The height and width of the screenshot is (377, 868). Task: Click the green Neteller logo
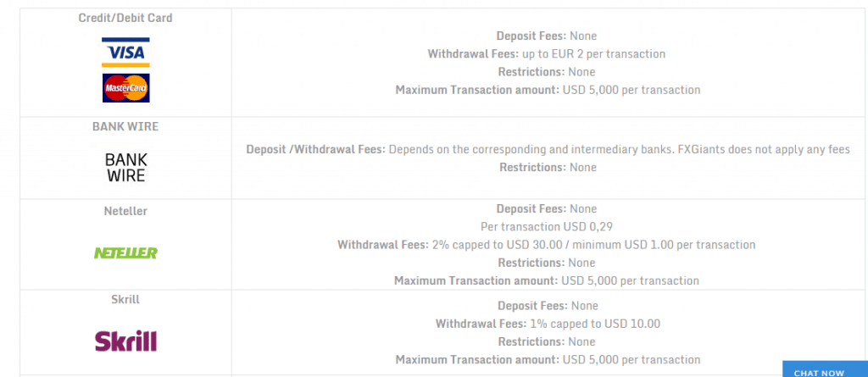125,253
